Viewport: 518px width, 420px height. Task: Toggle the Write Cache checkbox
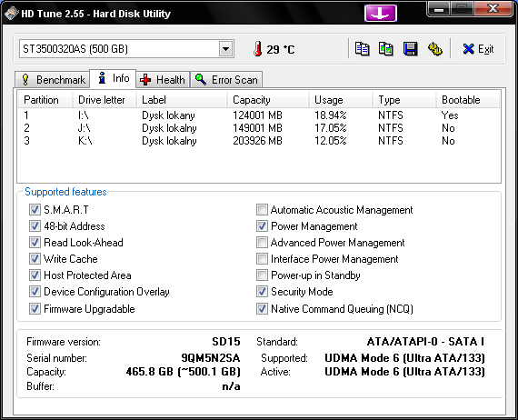[35, 258]
